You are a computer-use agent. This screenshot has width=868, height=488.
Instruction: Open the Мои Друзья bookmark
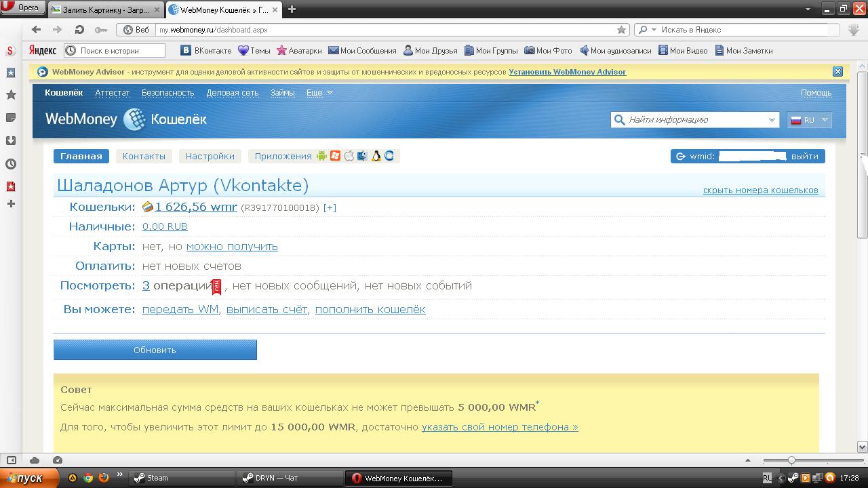coord(431,50)
